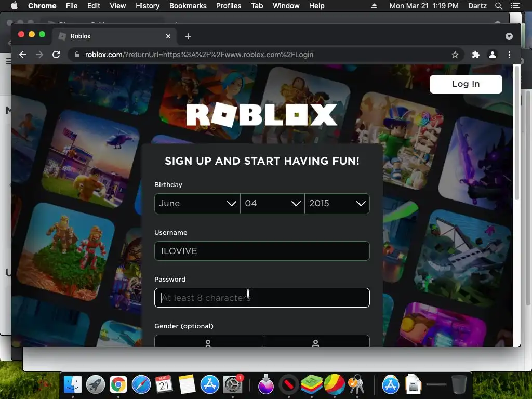Viewport: 532px width, 399px height.
Task: Expand the birthday month dropdown showing June
Action: (197, 204)
